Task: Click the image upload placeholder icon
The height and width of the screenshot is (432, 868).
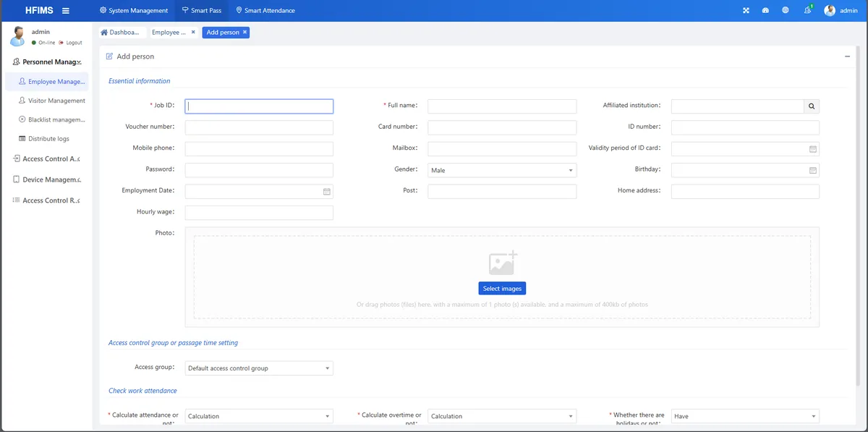Action: [x=503, y=263]
